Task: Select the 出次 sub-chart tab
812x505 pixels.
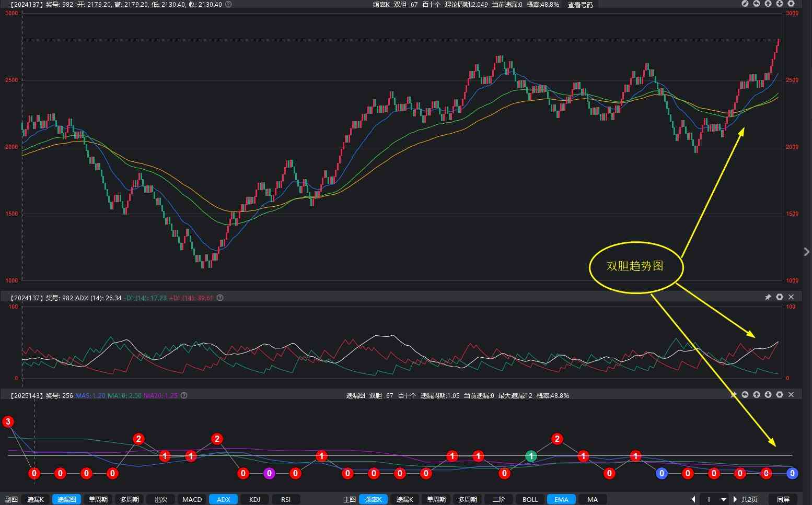Action: (161, 500)
